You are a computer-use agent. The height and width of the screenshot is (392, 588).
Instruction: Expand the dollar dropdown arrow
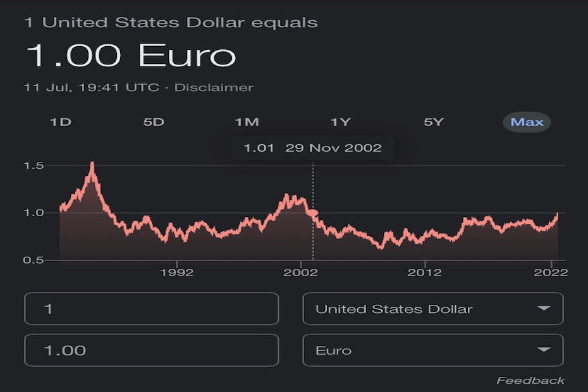[545, 309]
